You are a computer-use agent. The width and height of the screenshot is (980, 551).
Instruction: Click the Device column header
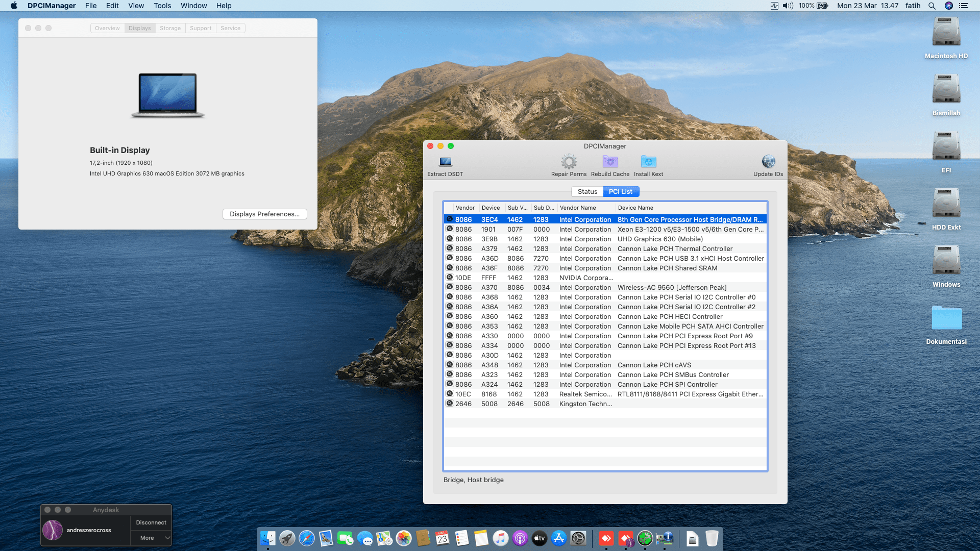pos(492,208)
